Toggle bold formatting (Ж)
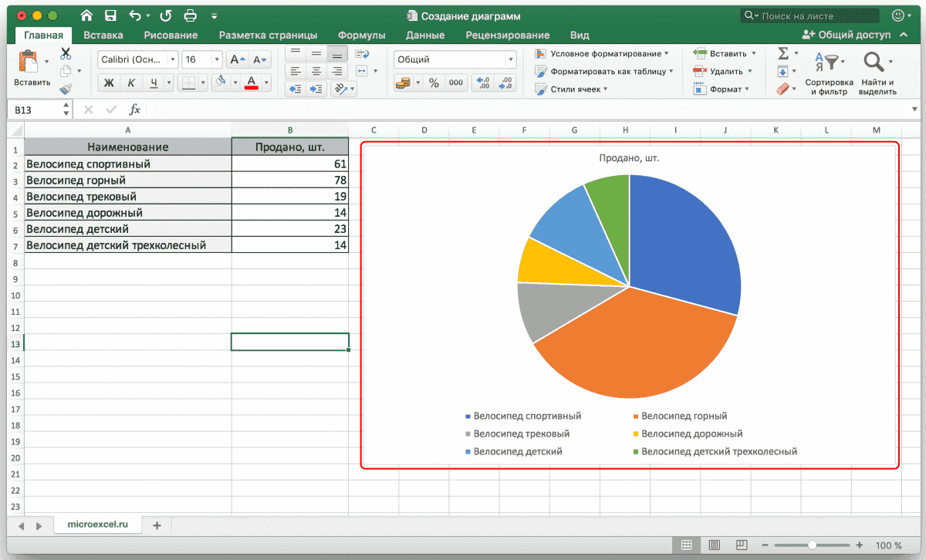The height and width of the screenshot is (560, 926). tap(109, 83)
